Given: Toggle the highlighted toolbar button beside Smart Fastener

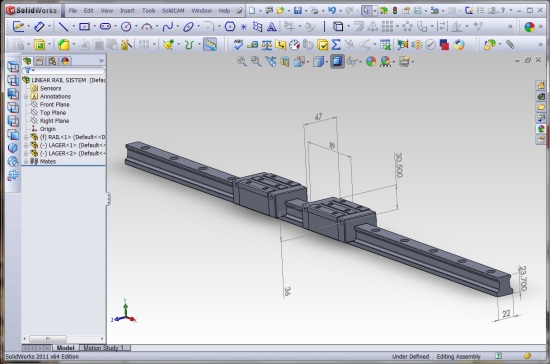Looking at the screenshot, I should tap(210, 45).
